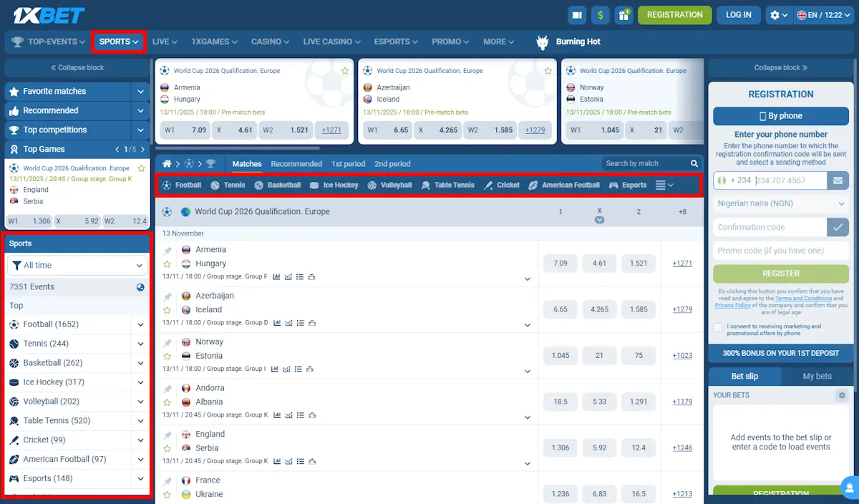Viewport: 859px width, 504px height.
Task: Click the Favorite matches star in the sidebar
Action: (14, 91)
